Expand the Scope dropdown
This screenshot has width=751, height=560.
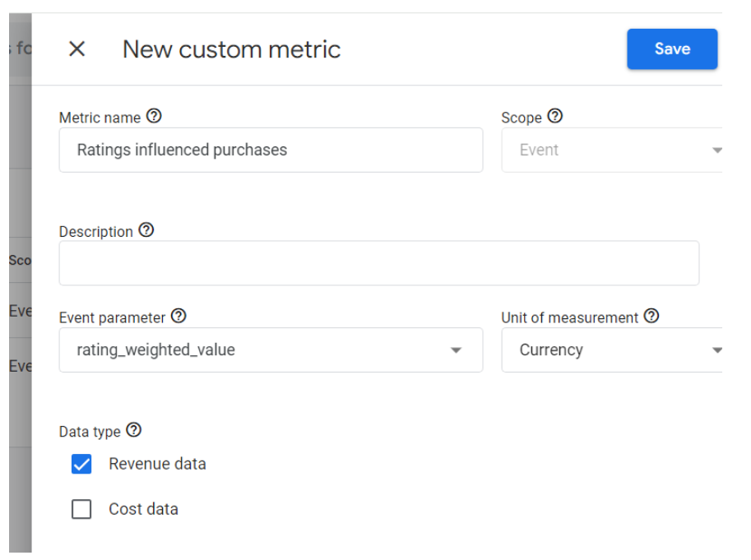coord(716,150)
